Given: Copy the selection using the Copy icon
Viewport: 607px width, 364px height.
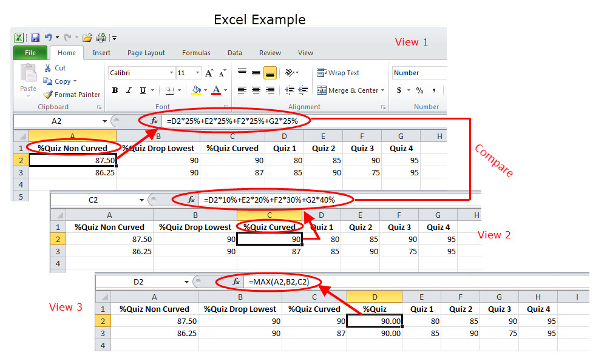Looking at the screenshot, I should [x=47, y=81].
